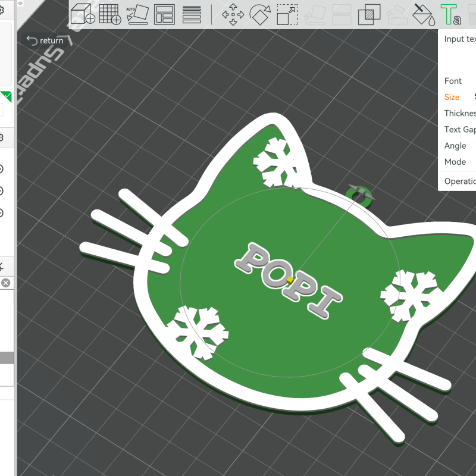Toggle the Text shape tool icon
Viewport: 476px width, 476px height.
(x=450, y=14)
